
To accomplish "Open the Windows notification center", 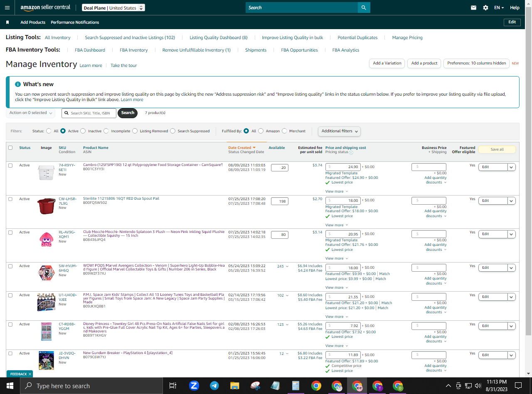I will [x=518, y=386].
